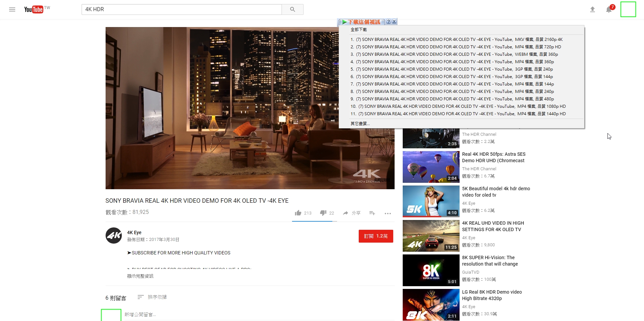
Task: Open 4K Eye channel name link
Action: 134,232
